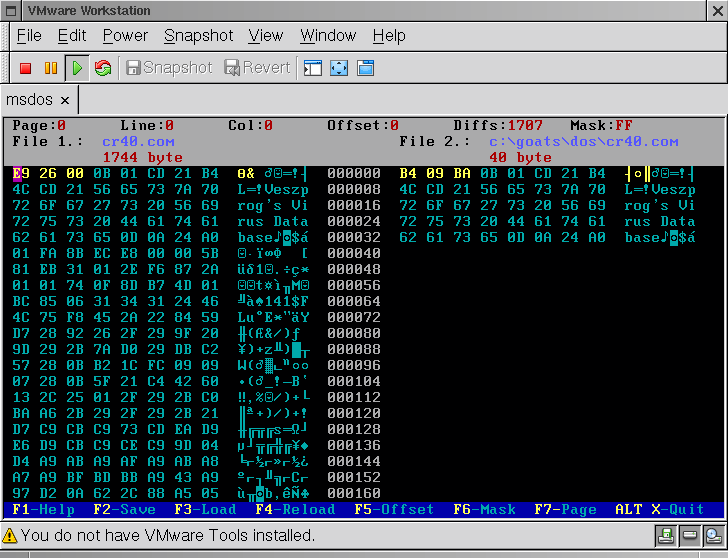Click the floppy drive status icon
This screenshot has width=728, height=558.
click(666, 536)
